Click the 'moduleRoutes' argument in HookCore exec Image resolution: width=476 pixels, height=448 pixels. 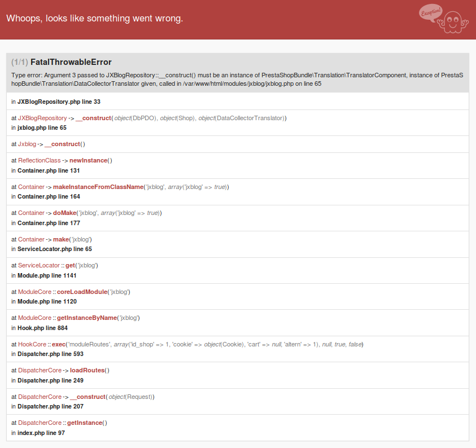89,344
